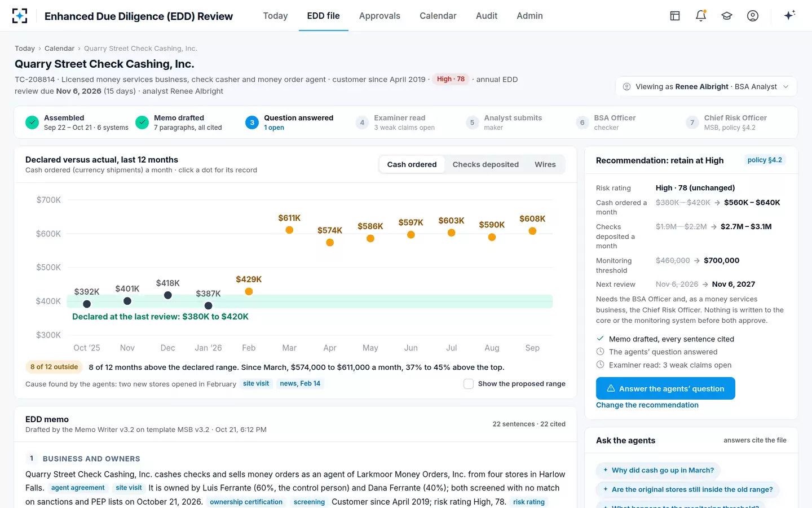Switch the chart to Wires
This screenshot has height=508, width=812.
click(545, 164)
